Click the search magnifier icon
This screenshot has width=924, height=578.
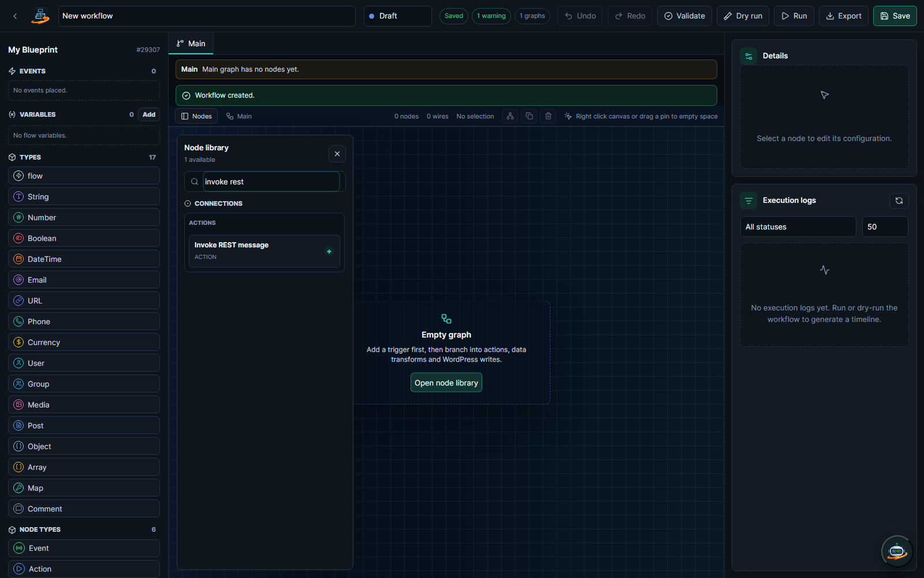point(195,181)
